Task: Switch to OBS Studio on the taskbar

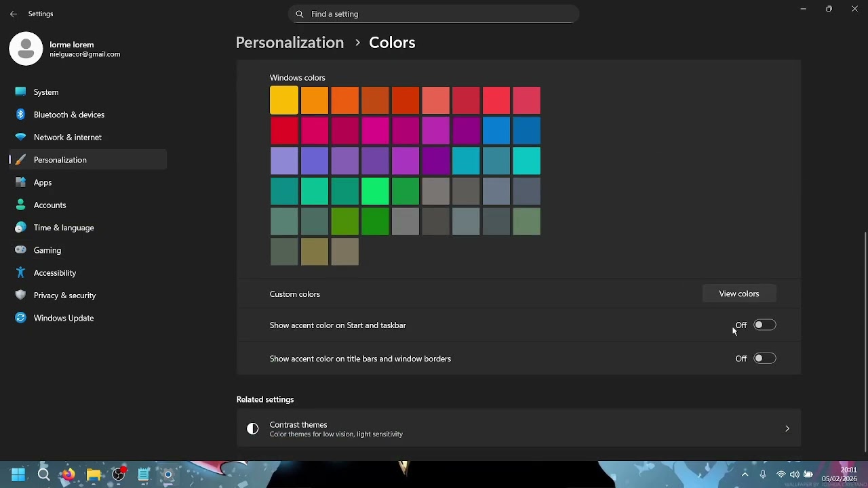Action: click(119, 474)
